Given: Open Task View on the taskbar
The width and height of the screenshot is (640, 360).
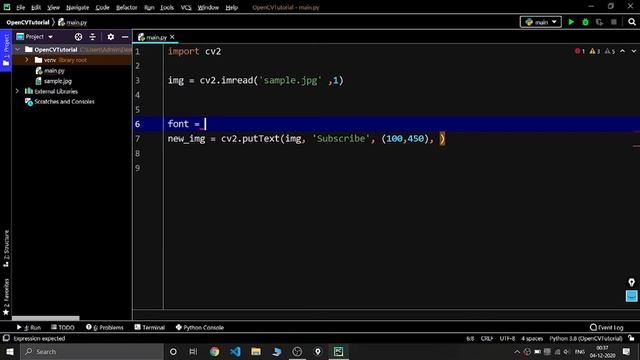Looking at the screenshot, I should [193, 351].
